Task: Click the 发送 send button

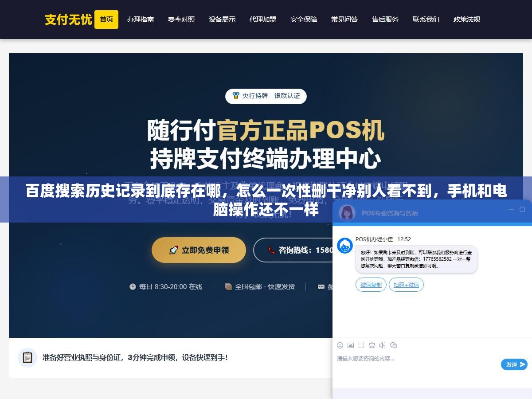Action: point(514,364)
